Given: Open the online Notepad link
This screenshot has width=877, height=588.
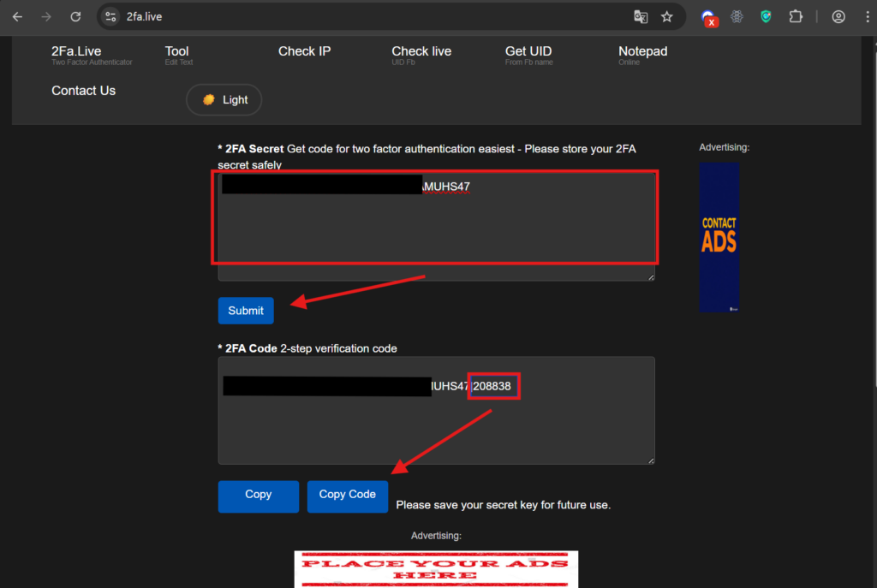Looking at the screenshot, I should click(x=642, y=52).
